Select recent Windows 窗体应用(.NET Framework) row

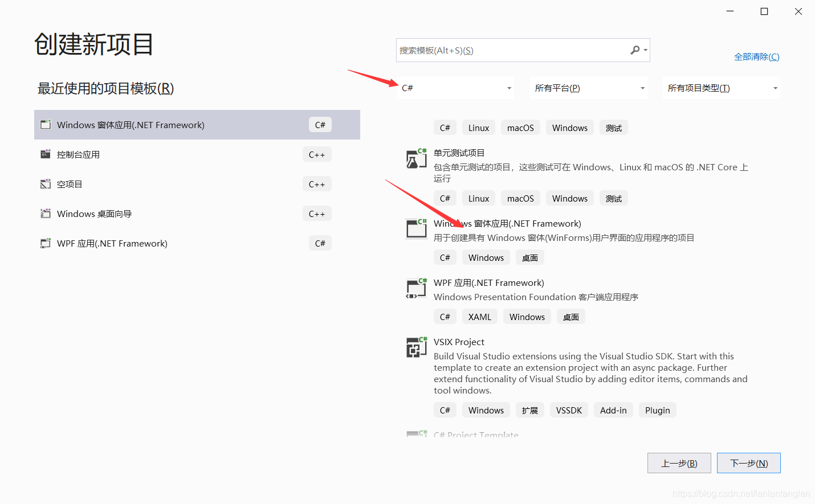point(197,125)
